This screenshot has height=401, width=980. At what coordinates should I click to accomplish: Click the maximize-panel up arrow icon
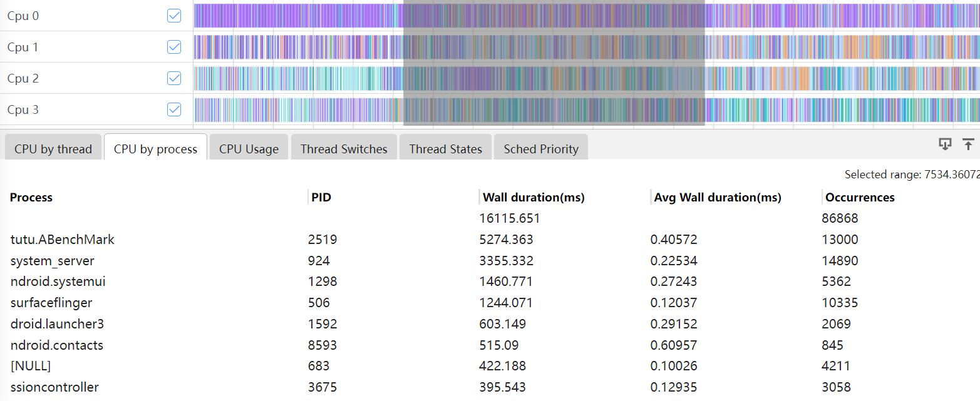click(x=968, y=145)
